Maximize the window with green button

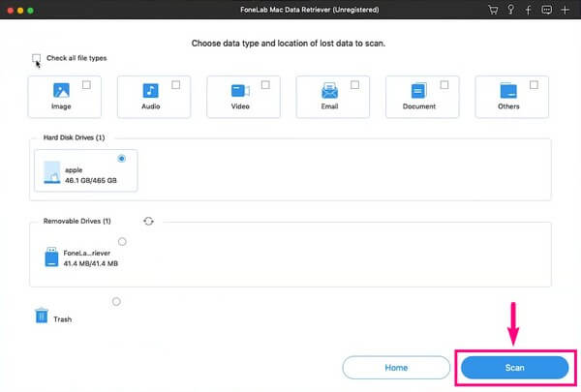point(30,11)
